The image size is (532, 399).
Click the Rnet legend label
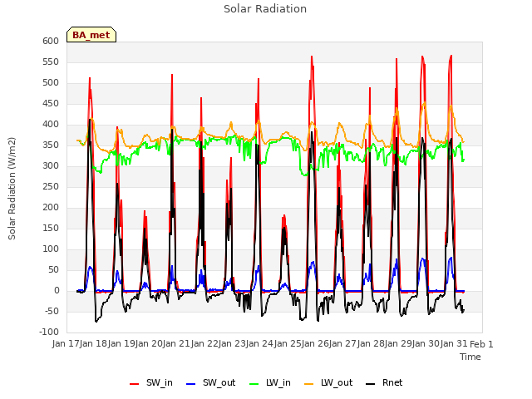(392, 382)
